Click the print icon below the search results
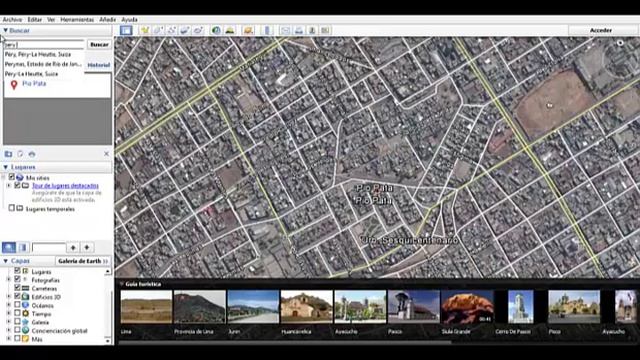 click(x=32, y=154)
